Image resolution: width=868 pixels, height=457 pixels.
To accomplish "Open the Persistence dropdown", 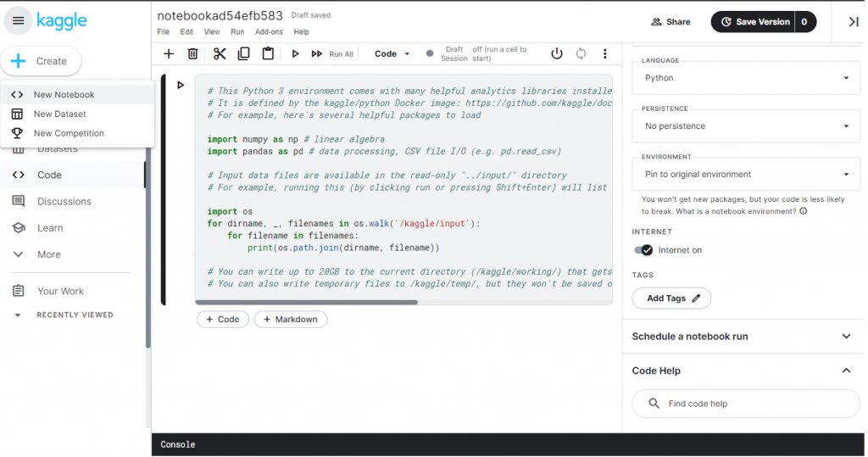I will click(746, 126).
